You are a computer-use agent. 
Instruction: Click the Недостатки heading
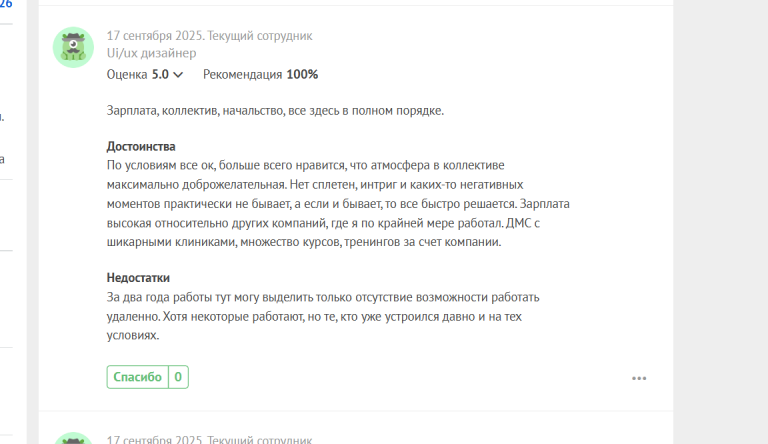click(x=138, y=278)
